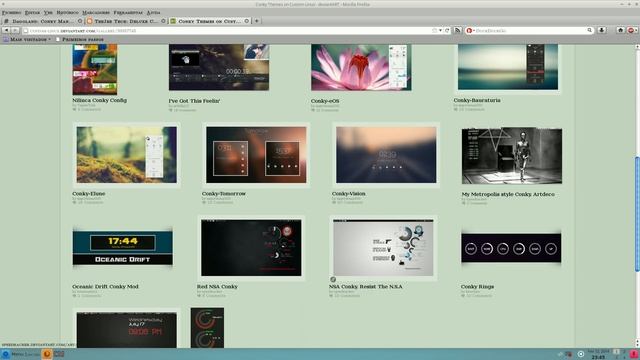Click the desktop icon next to Firefox in taskbar
Screen dimensions: 640x360
coord(59,354)
